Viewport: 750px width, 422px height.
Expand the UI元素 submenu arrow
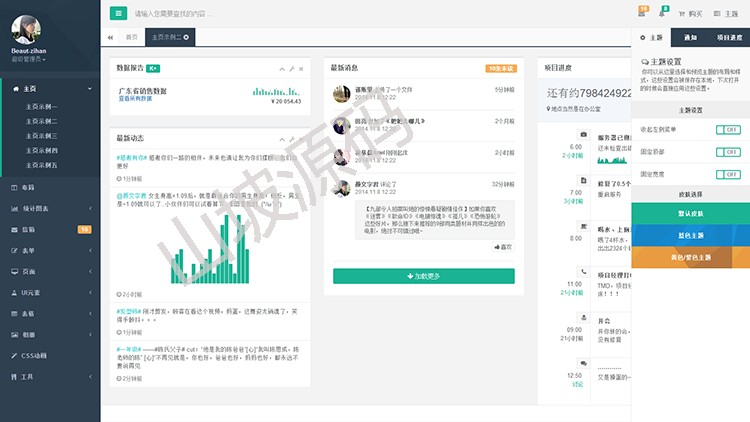[90, 293]
